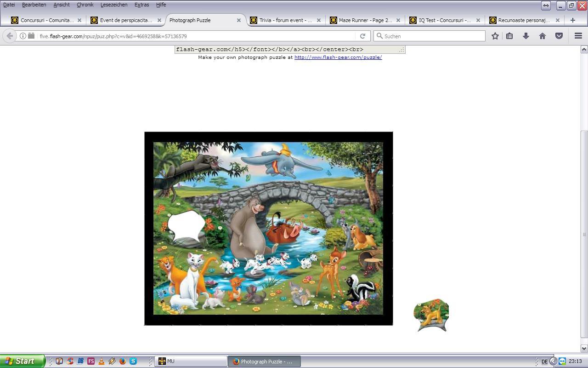Pick up the loose Simba puzzle piece
The image size is (588, 368).
431,315
